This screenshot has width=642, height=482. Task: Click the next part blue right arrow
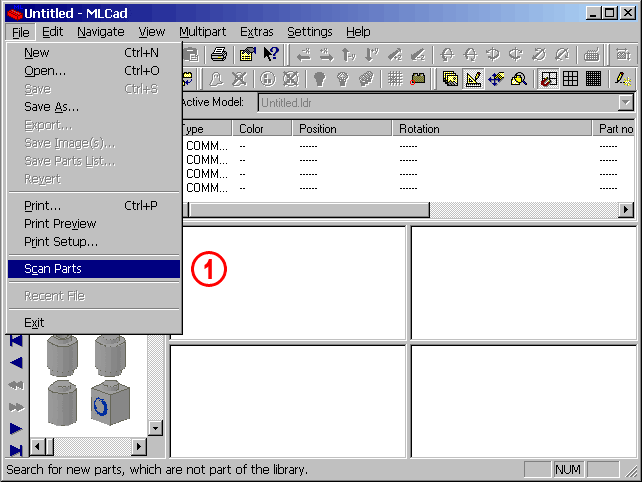(16, 429)
